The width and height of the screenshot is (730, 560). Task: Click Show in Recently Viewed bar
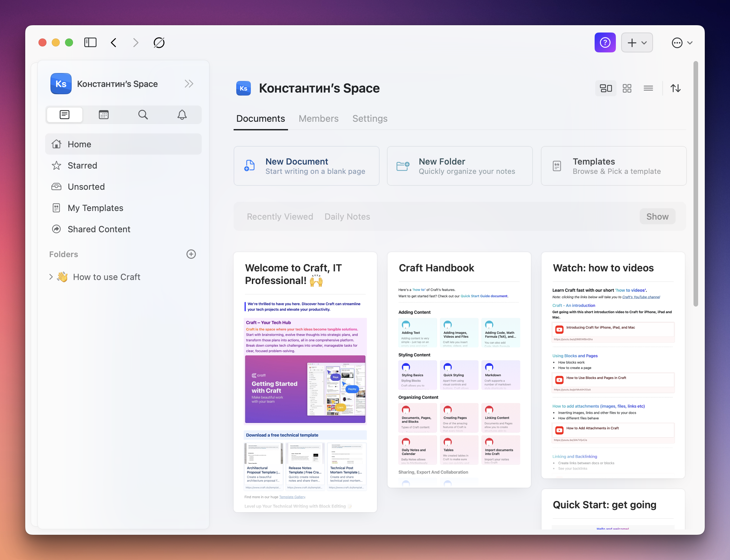pyautogui.click(x=657, y=217)
